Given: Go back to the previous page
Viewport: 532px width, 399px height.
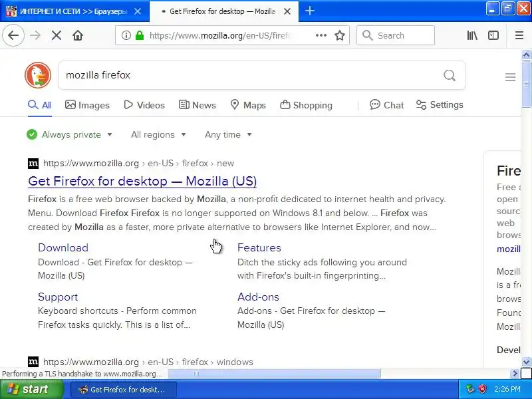Looking at the screenshot, I should 13,35.
